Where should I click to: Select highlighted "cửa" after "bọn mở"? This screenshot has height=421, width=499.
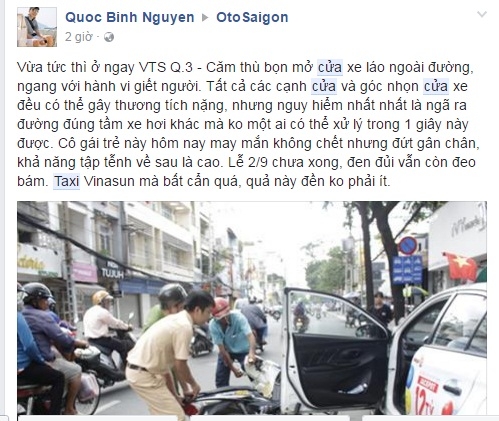tap(330, 67)
